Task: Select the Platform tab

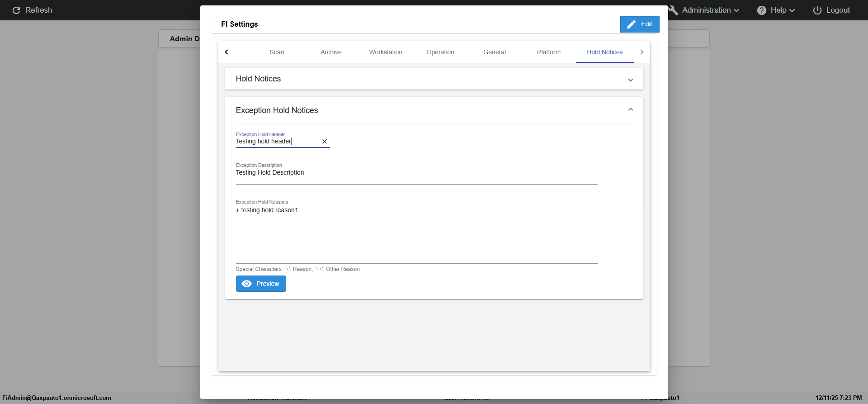Action: (x=548, y=52)
